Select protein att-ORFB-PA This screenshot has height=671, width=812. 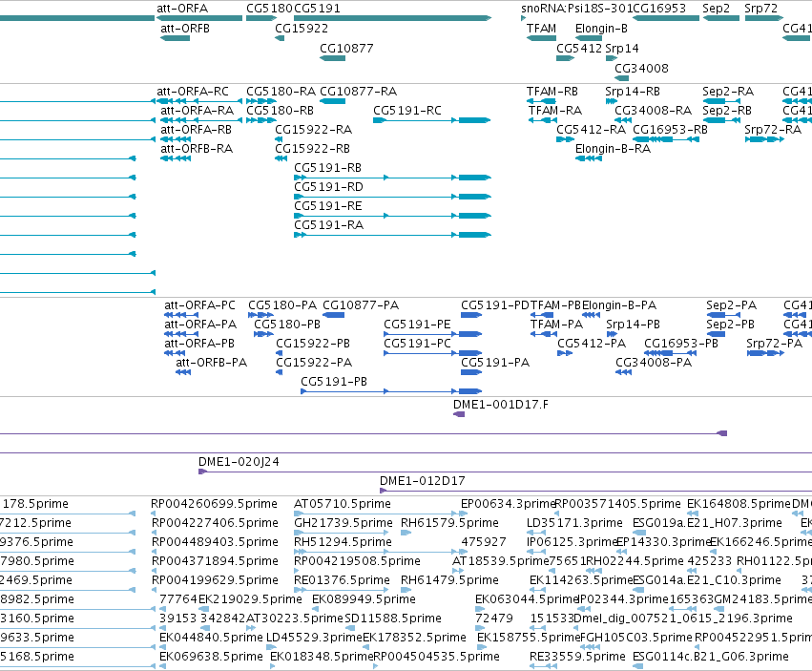tap(211, 363)
